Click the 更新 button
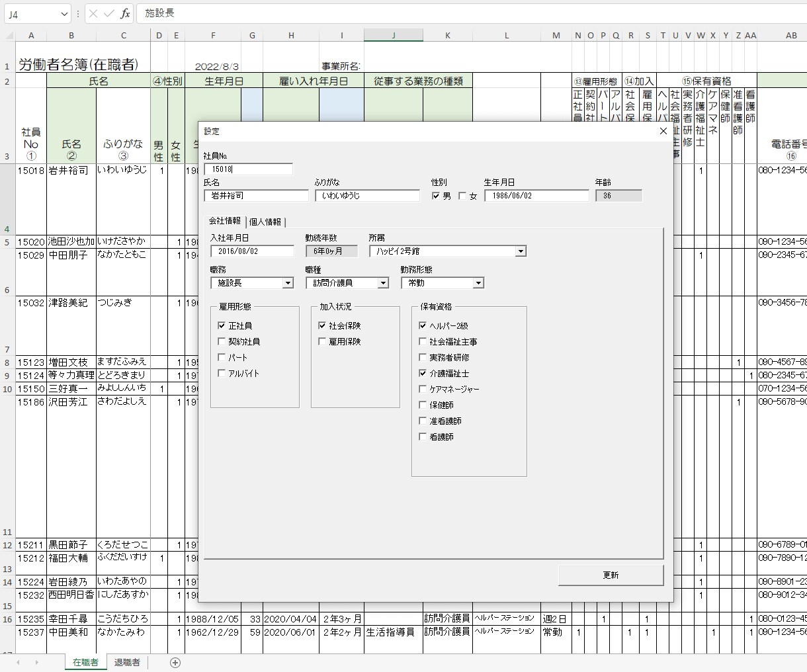Screen dimensions: 807x672 [611, 575]
